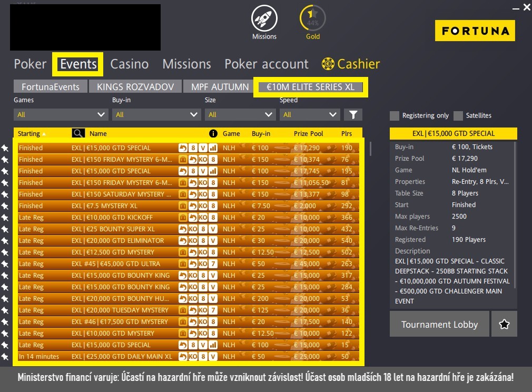Open the Buy-in filter dropdown
The image size is (532, 392).
click(x=156, y=115)
